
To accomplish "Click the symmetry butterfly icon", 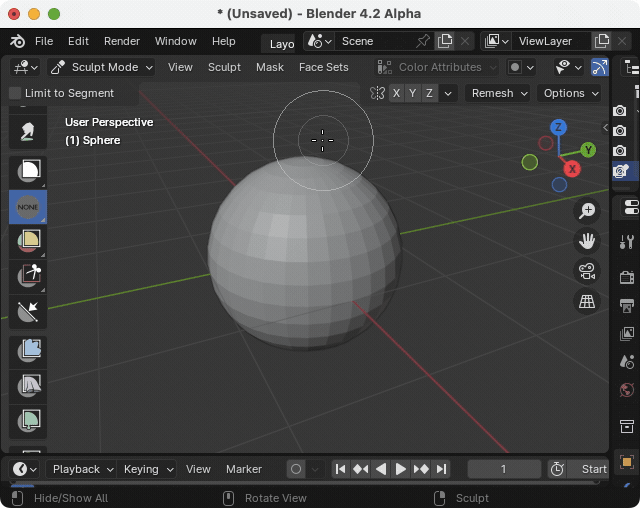I will click(x=377, y=93).
